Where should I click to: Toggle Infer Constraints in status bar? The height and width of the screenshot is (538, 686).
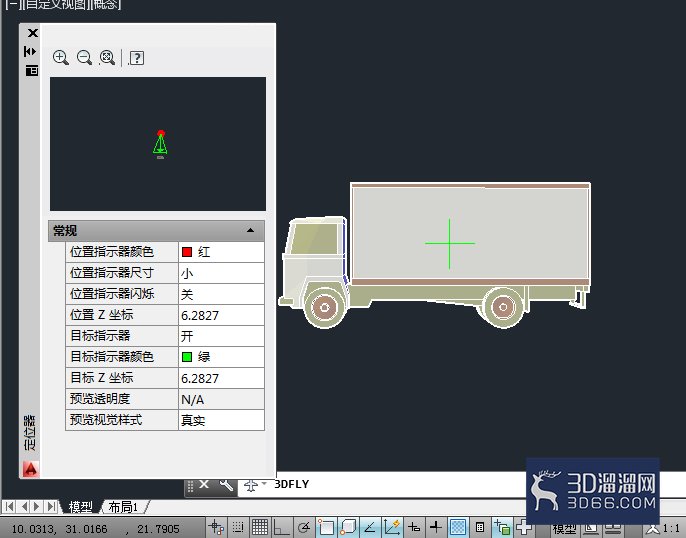pyautogui.click(x=217, y=528)
